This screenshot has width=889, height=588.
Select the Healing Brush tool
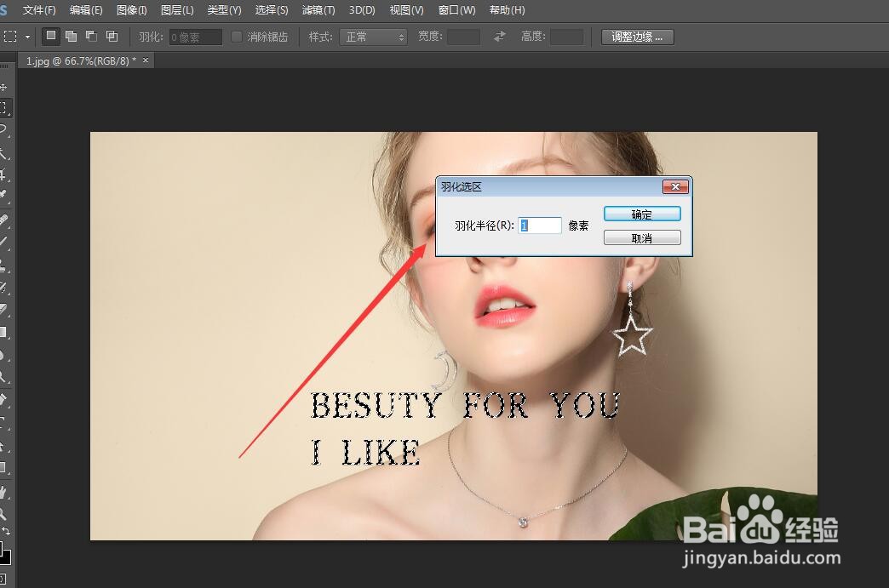tap(3, 220)
